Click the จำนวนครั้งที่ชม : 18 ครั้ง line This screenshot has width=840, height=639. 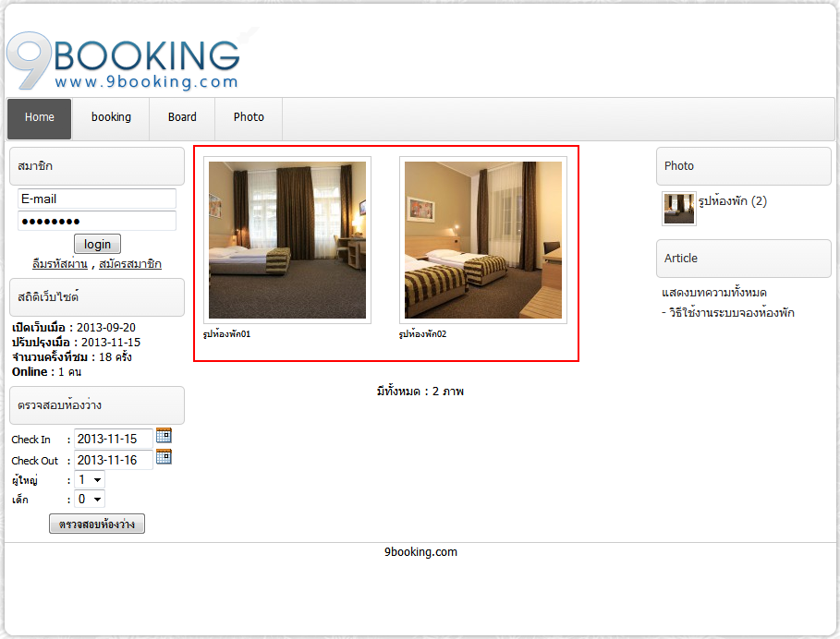click(72, 357)
